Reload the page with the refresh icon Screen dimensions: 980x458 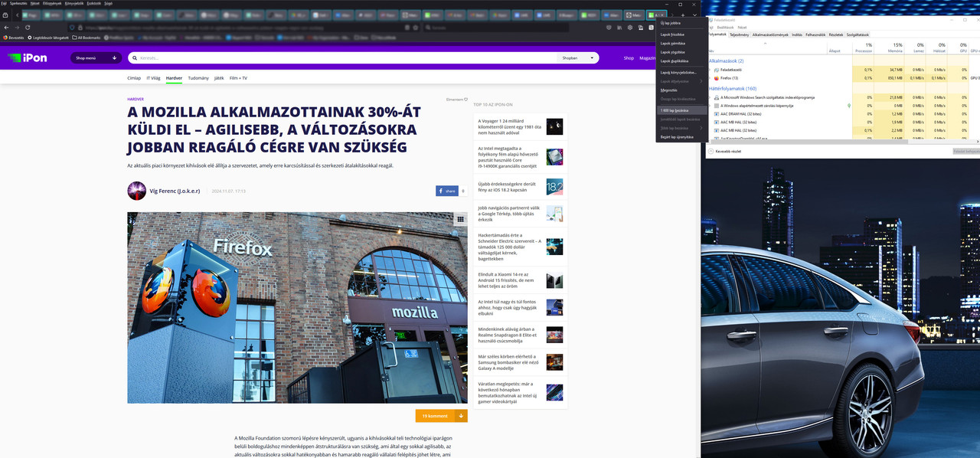[x=28, y=28]
